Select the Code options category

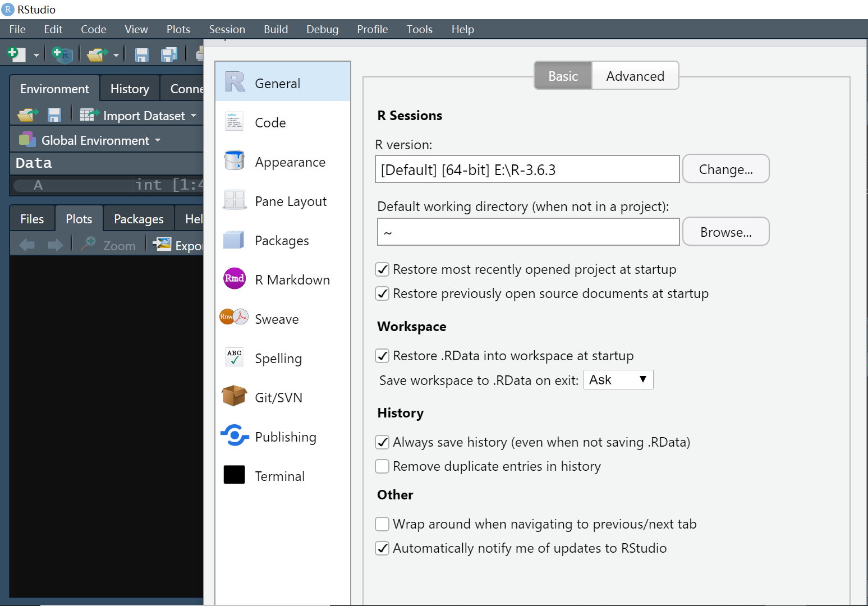[x=283, y=122]
